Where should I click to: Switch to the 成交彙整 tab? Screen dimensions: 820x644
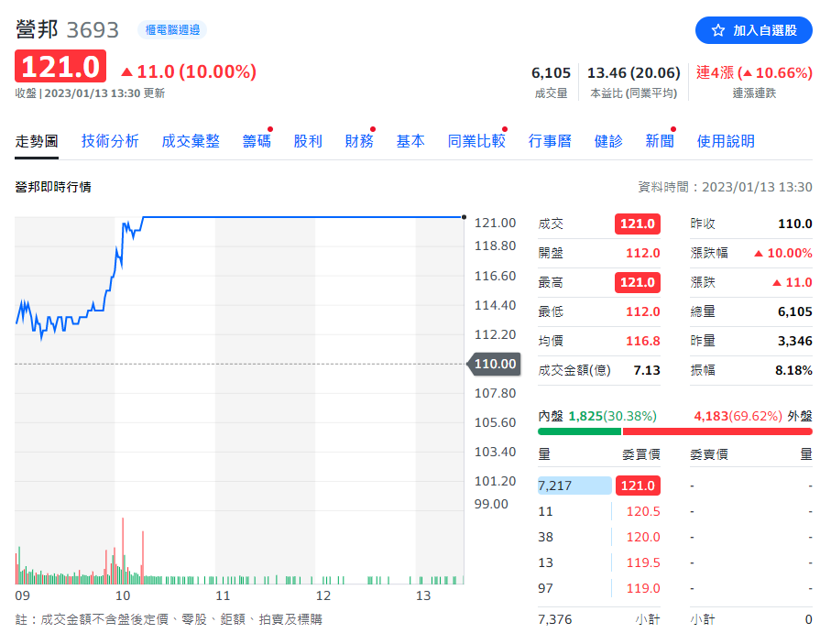click(x=191, y=141)
